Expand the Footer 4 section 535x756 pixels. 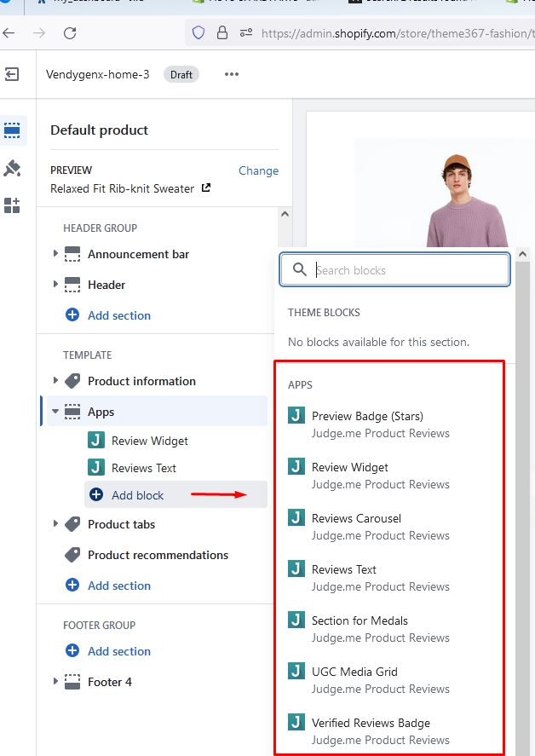point(55,681)
